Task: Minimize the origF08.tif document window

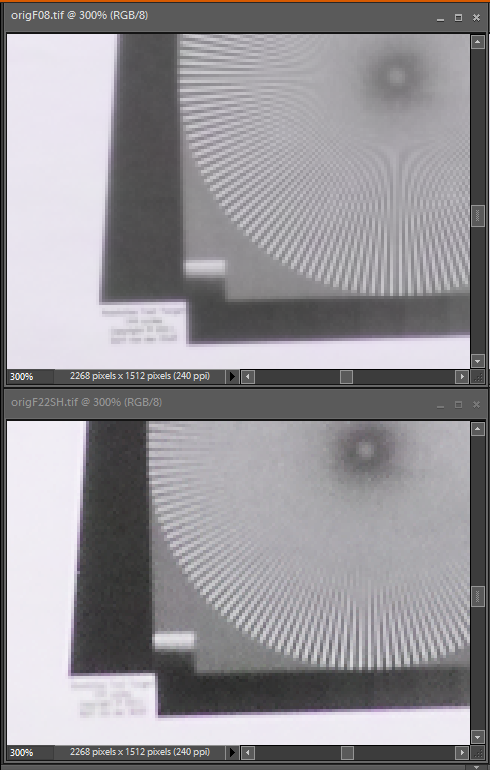Action: [x=440, y=18]
